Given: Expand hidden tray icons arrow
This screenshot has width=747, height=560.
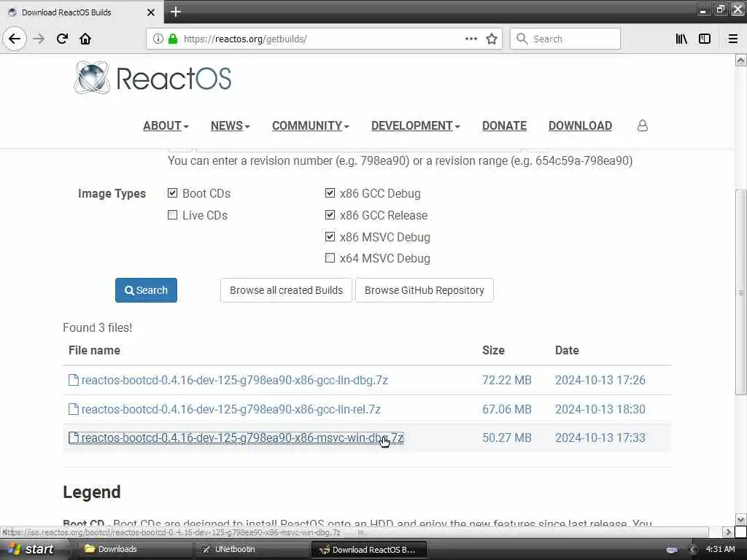Looking at the screenshot, I should [x=693, y=550].
